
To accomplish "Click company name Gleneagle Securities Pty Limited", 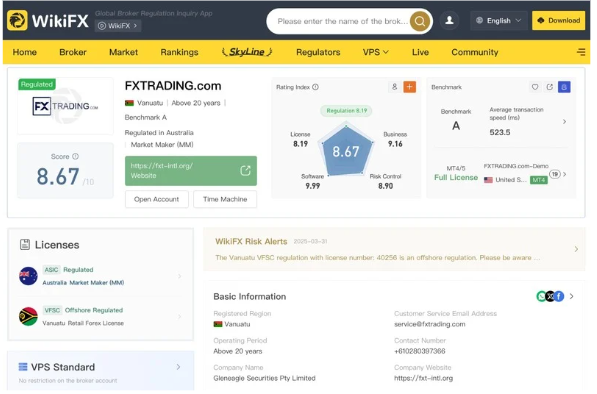I will (x=264, y=378).
